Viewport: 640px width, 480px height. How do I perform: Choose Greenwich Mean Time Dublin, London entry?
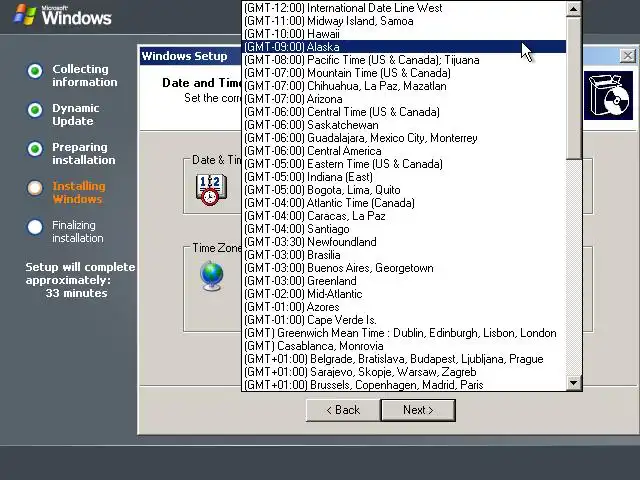(x=404, y=333)
